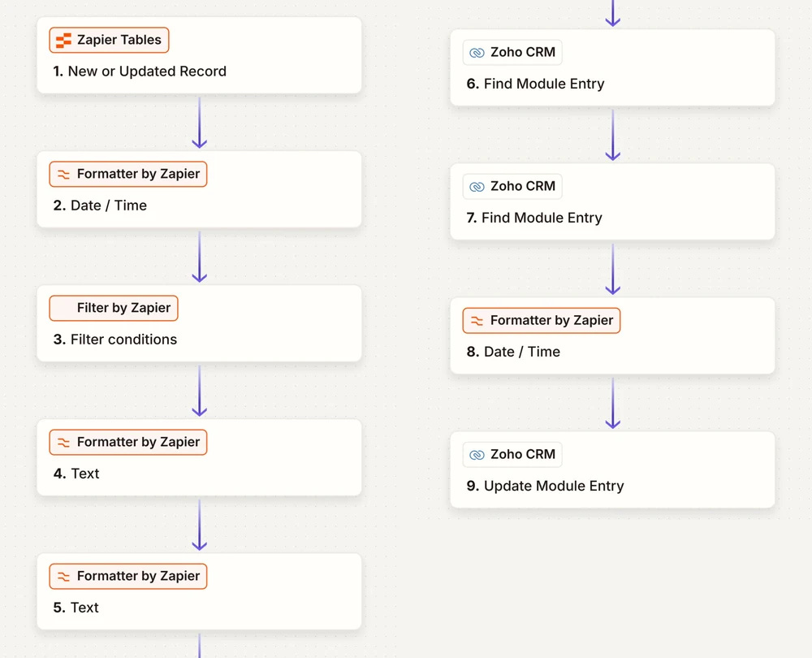Click the Zoho CRM icon above step 9

(x=477, y=455)
